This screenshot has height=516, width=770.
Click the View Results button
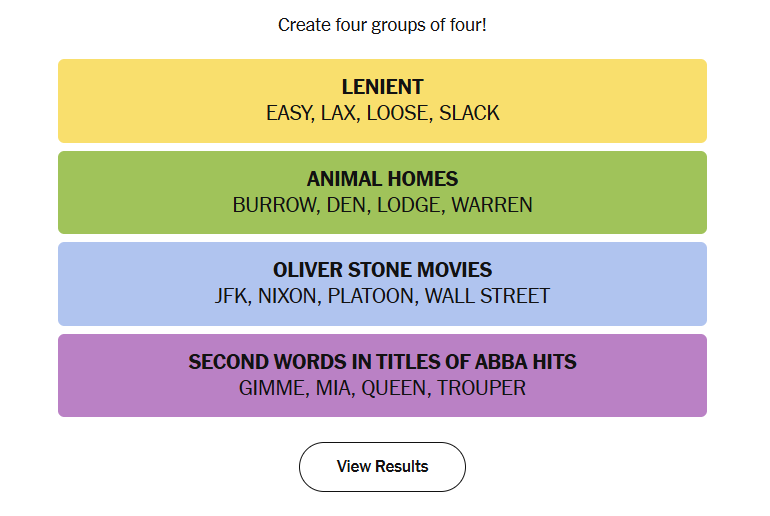click(382, 467)
